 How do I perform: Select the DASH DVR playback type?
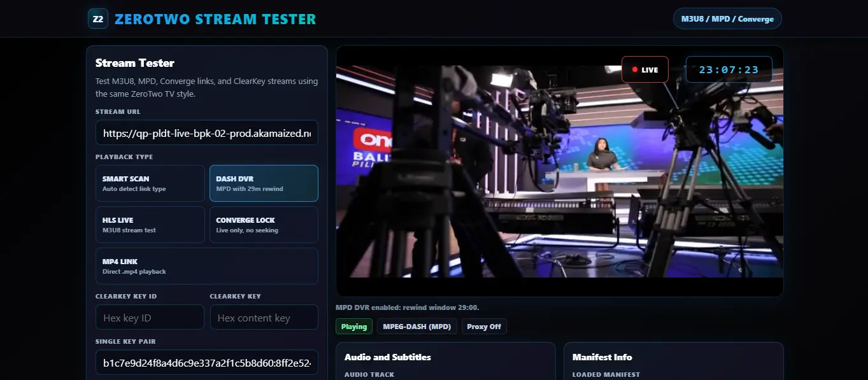(x=264, y=183)
